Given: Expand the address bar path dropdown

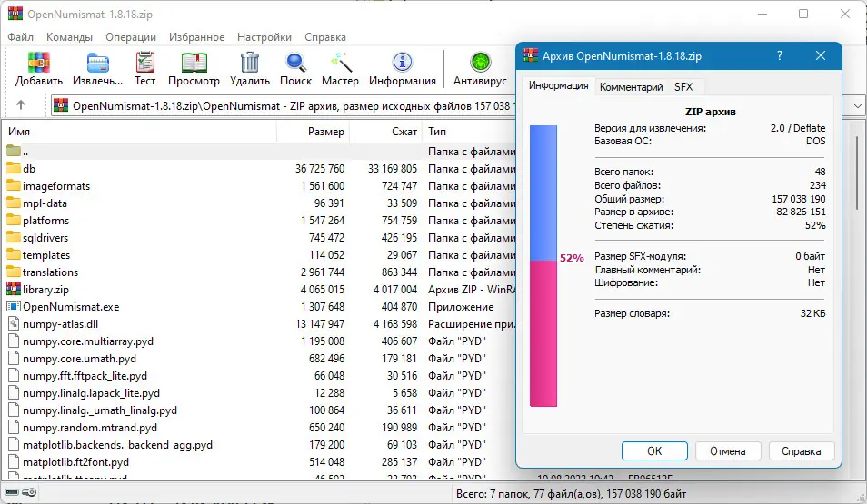Looking at the screenshot, I should click(858, 105).
